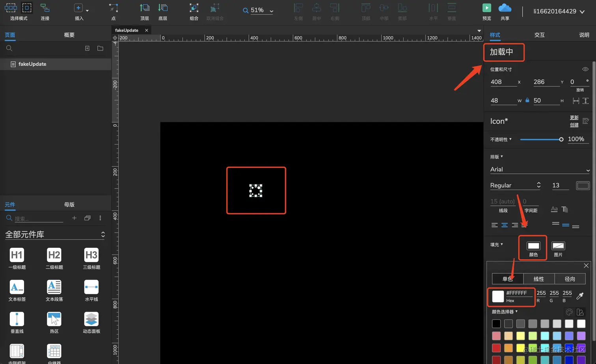Screen dimensions: 596x364
Task: Click the add library plus icon
Action: pos(74,218)
